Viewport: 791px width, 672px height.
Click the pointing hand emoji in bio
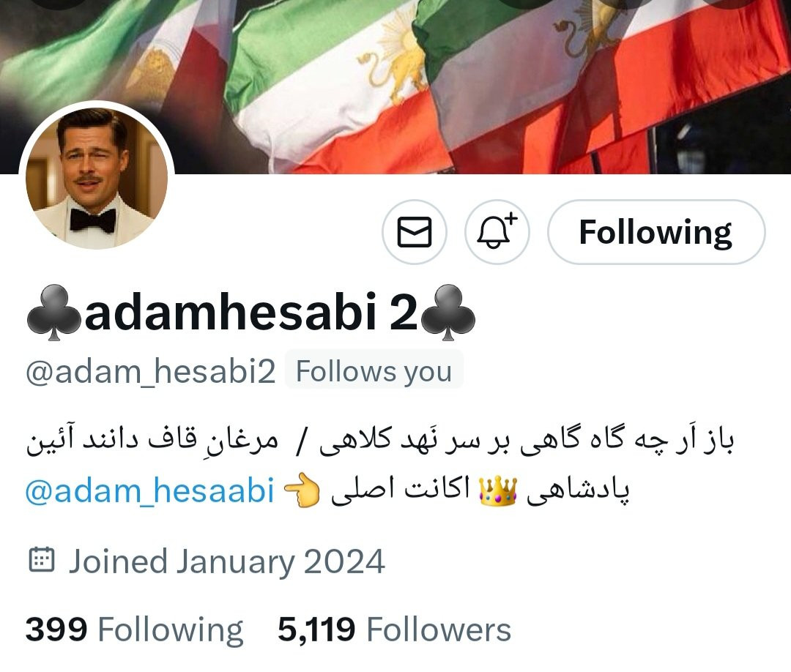tap(302, 490)
